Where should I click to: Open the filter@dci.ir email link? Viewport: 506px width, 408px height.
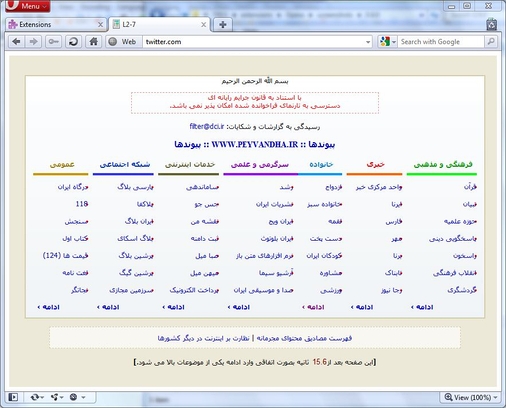(x=207, y=126)
